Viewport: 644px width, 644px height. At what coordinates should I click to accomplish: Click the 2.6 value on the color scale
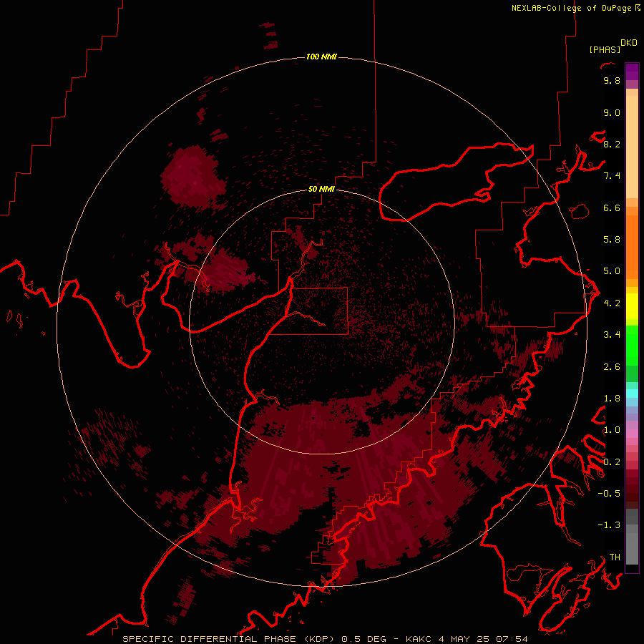[612, 367]
